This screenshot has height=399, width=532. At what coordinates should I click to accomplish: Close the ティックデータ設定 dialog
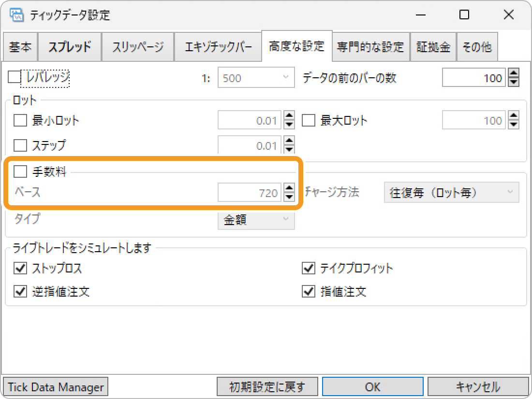pyautogui.click(x=509, y=15)
